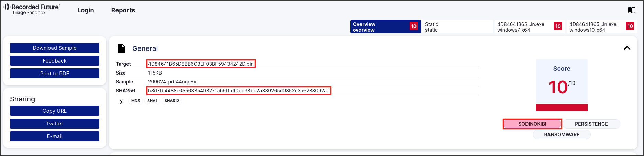This screenshot has height=156, width=644.
Task: Click the Target field label
Action: 123,64
